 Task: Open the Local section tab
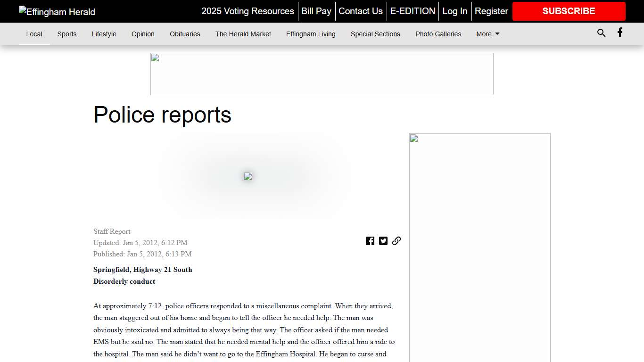[34, 34]
